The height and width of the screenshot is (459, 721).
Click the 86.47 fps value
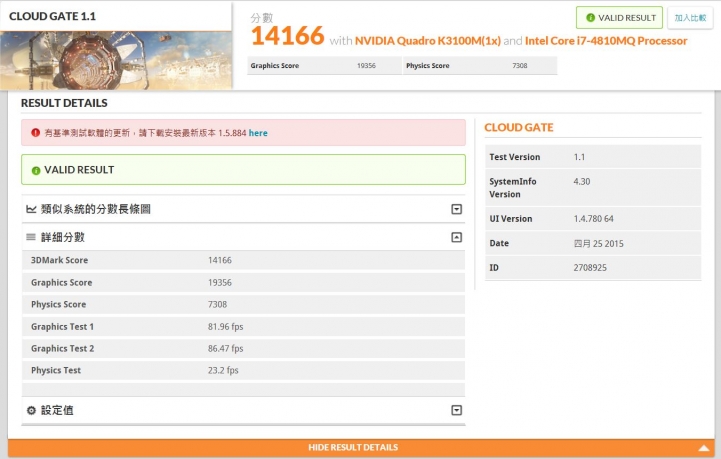click(225, 349)
